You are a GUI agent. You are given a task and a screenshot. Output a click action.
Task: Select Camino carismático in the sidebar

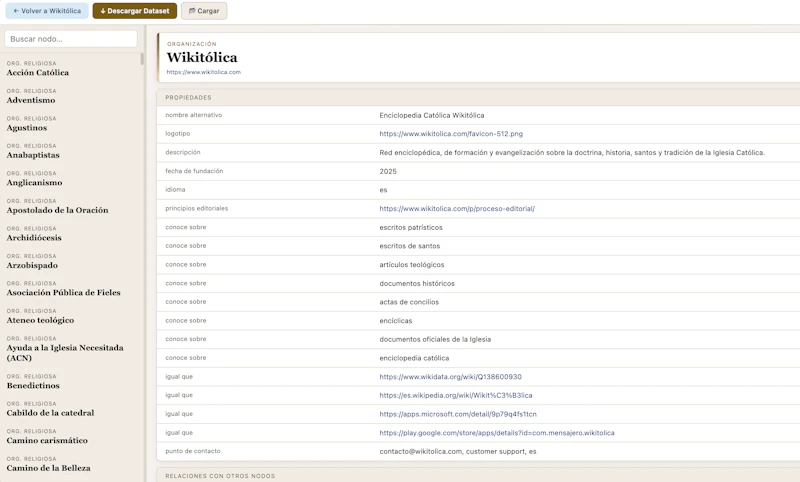pyautogui.click(x=47, y=441)
